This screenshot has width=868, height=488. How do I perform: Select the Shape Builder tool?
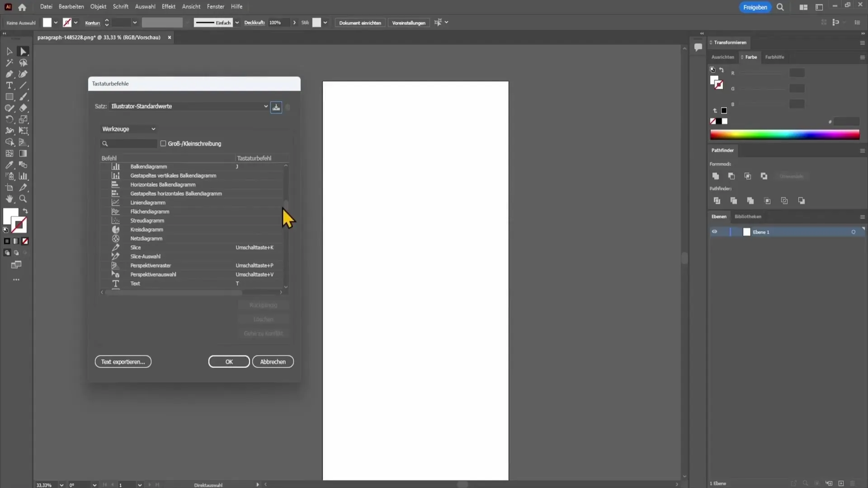(x=9, y=142)
